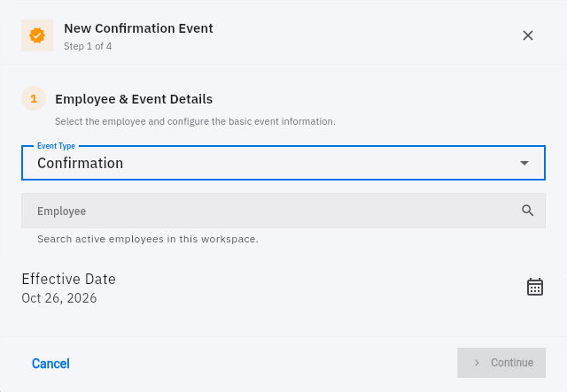This screenshot has width=567, height=392.
Task: Click the 'New Confirmation Event' title
Action: [x=138, y=28]
